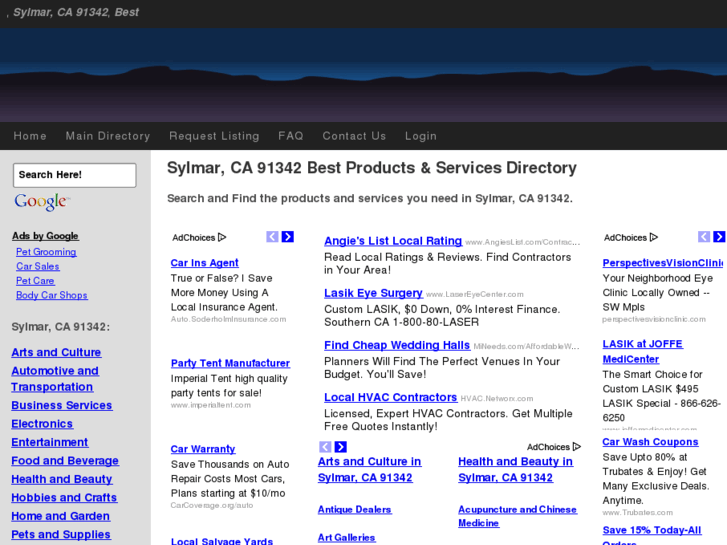Open the Pet Care ad link
The width and height of the screenshot is (727, 545).
point(35,281)
